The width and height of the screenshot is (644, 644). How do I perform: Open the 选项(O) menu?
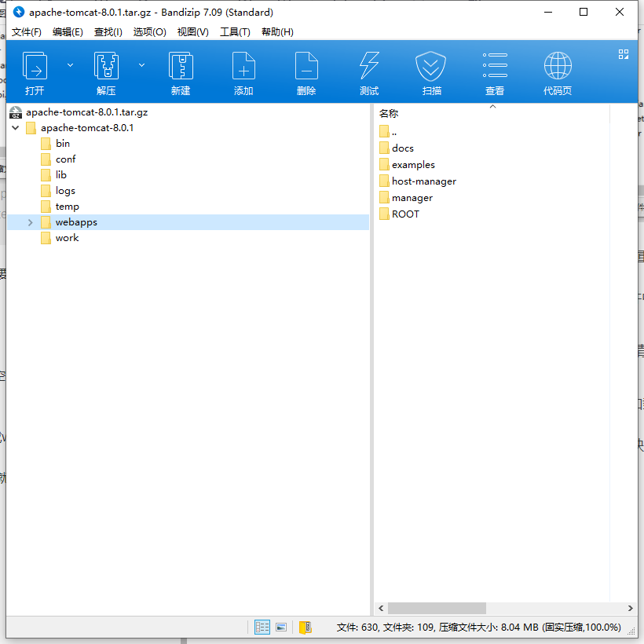(x=149, y=32)
